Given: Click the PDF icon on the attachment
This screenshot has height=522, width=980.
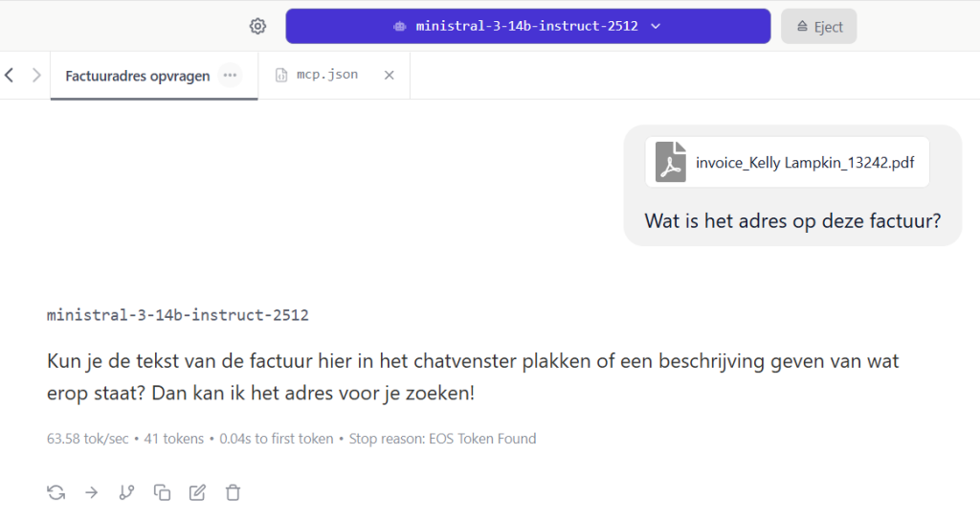Looking at the screenshot, I should click(x=671, y=162).
